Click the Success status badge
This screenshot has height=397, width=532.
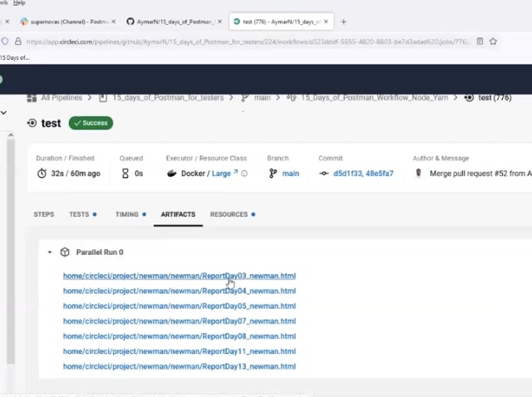coord(91,123)
